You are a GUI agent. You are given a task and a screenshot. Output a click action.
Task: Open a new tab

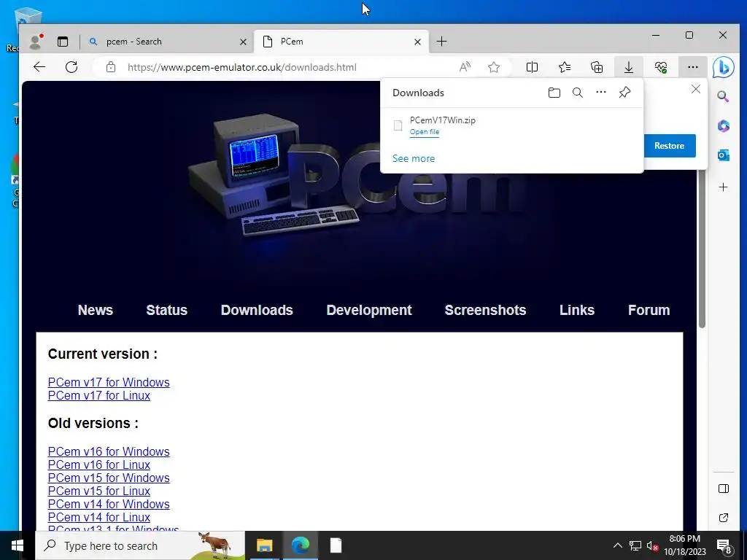pos(441,42)
